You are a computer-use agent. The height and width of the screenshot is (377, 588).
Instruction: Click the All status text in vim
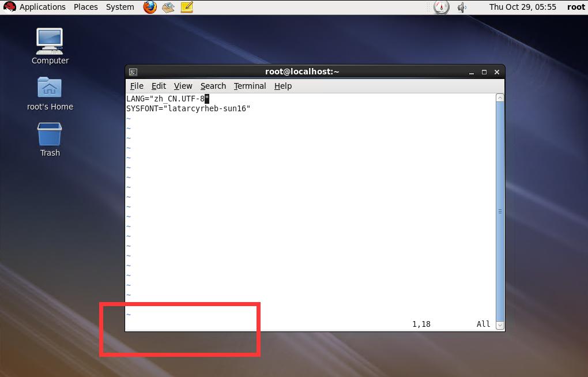(x=484, y=324)
